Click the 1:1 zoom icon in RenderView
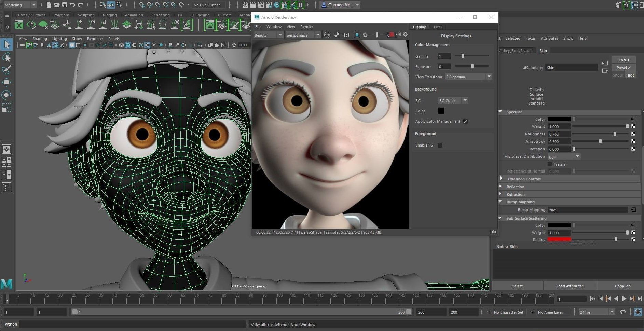Viewport: 644px width, 331px height. 346,35
